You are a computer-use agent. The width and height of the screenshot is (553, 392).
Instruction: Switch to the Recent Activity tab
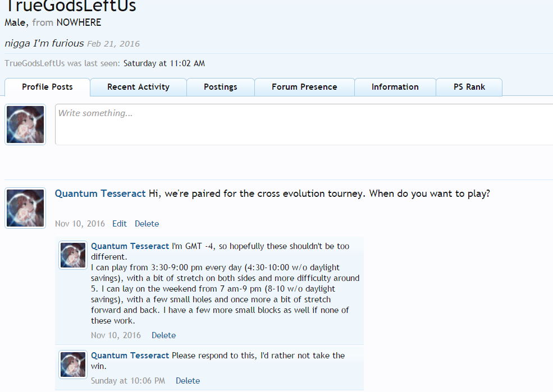point(138,87)
